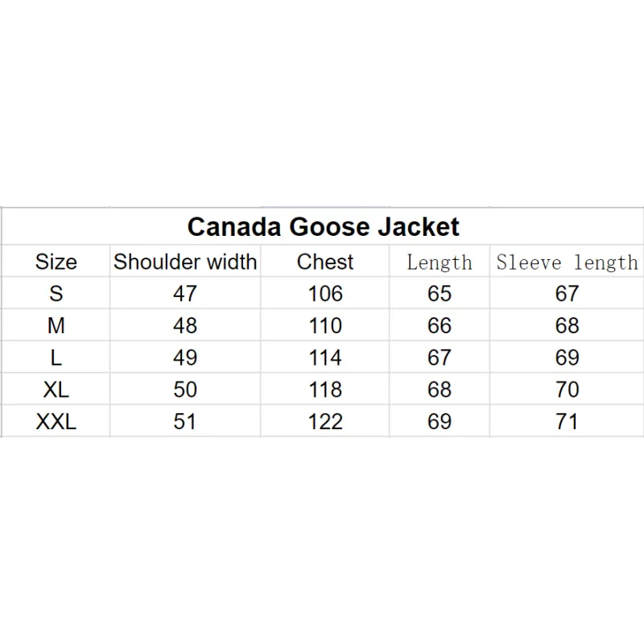Select the Shoulder width header cell
This screenshot has width=644, height=644.
click(185, 261)
